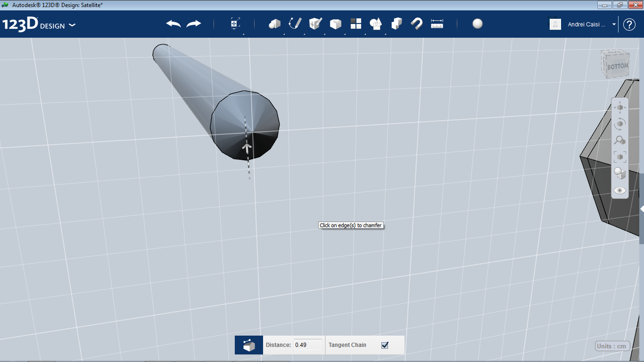Open the Help question mark
The width and height of the screenshot is (644, 362).
click(629, 25)
